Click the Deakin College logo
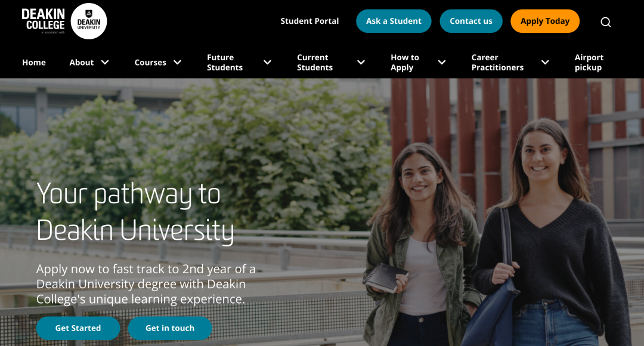This screenshot has width=644, height=346. [43, 20]
